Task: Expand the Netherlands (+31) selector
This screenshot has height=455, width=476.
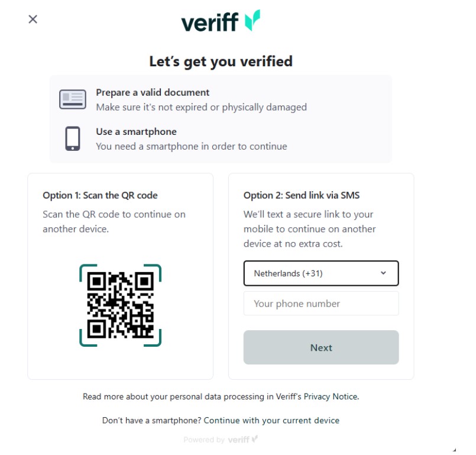Action: coord(321,273)
